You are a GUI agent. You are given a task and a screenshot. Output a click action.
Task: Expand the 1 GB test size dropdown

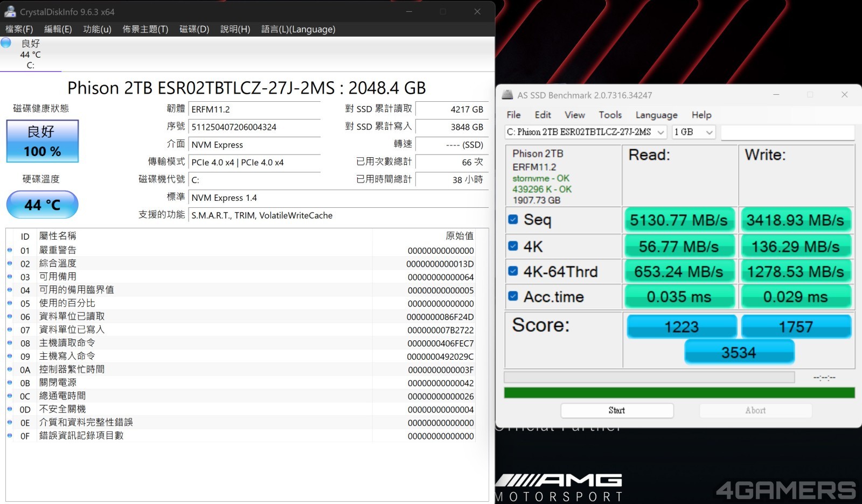coord(693,132)
